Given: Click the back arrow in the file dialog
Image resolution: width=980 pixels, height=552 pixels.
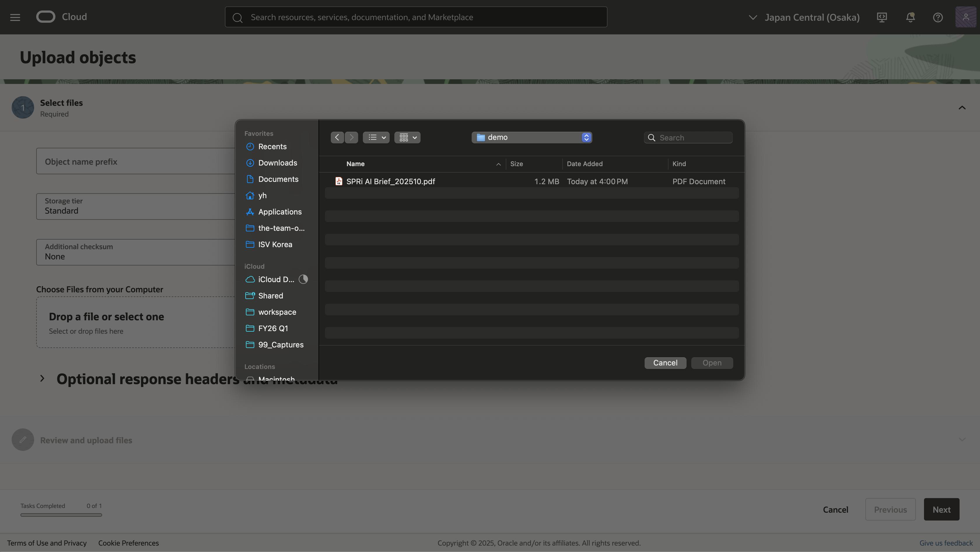Looking at the screenshot, I should (337, 137).
